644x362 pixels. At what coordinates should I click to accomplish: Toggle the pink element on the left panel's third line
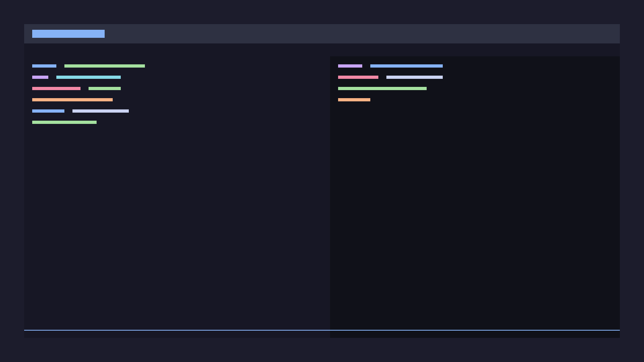pyautogui.click(x=56, y=88)
